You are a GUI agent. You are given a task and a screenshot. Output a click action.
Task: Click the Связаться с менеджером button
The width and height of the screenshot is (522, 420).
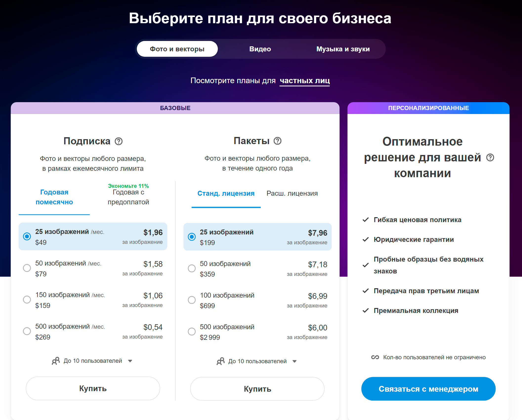pos(428,389)
